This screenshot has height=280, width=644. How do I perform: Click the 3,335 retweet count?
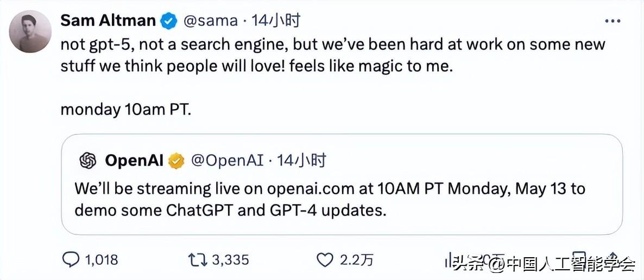tap(230, 260)
